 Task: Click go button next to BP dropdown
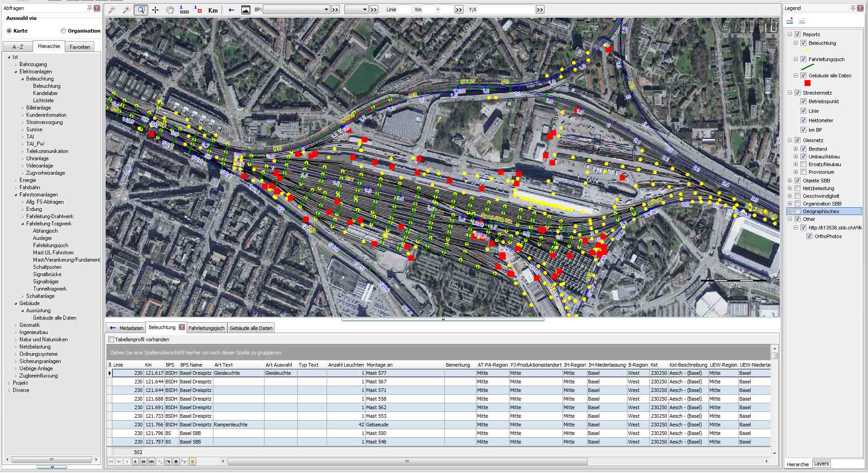[x=335, y=10]
